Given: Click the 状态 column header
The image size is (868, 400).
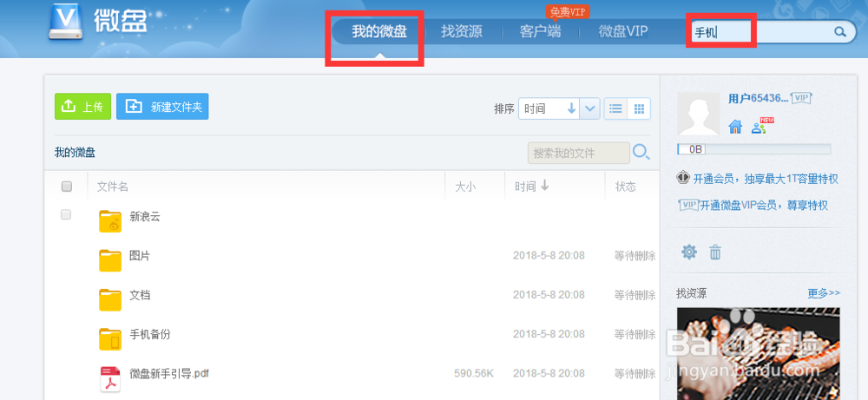Looking at the screenshot, I should 626,187.
